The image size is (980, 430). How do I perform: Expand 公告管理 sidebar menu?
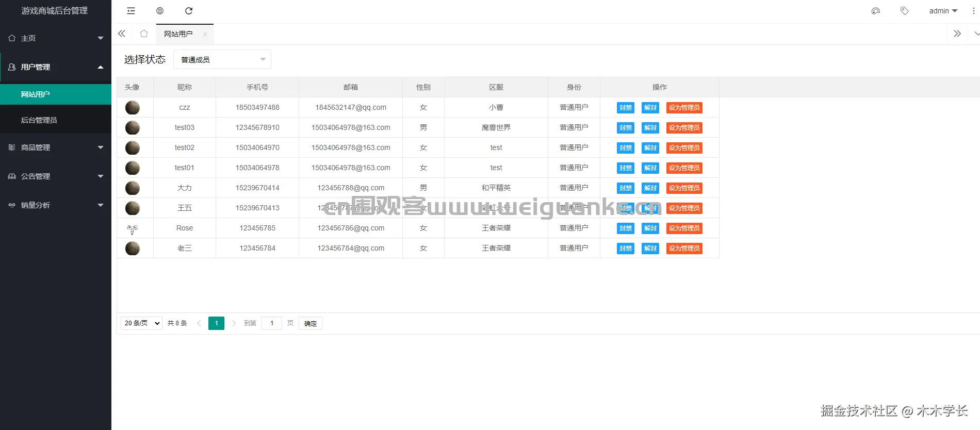tap(56, 176)
